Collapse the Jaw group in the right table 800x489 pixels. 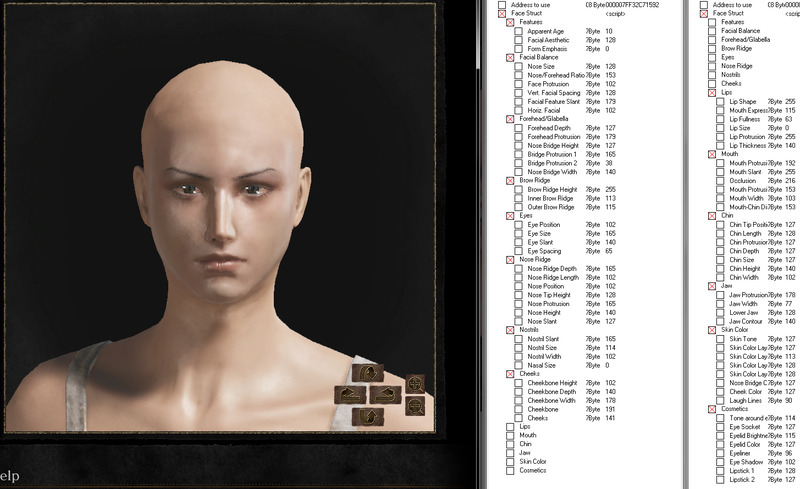point(712,286)
